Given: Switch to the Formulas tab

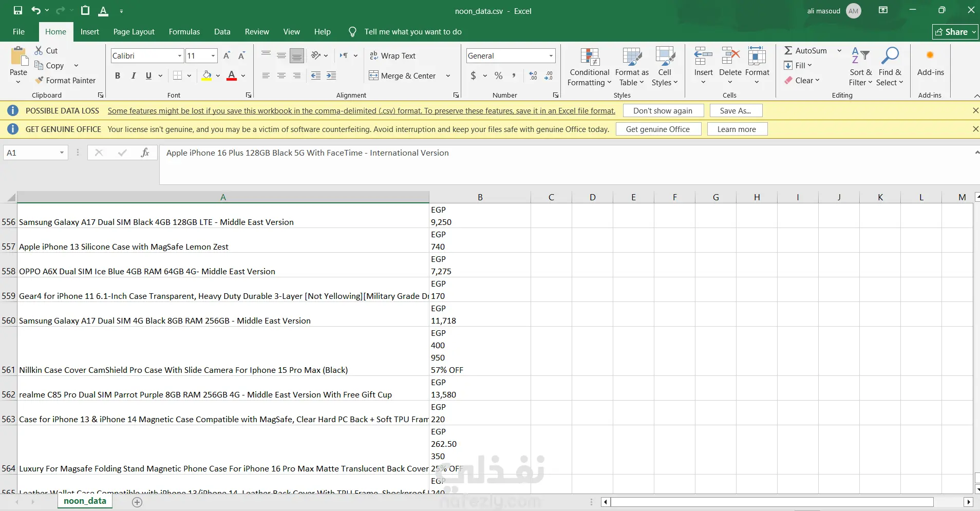Looking at the screenshot, I should [x=184, y=32].
